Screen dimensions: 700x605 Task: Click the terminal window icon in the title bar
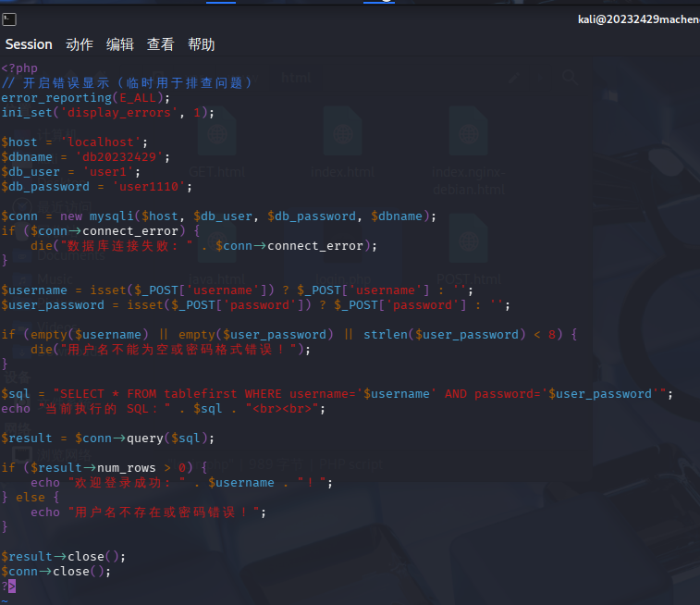pyautogui.click(x=9, y=19)
